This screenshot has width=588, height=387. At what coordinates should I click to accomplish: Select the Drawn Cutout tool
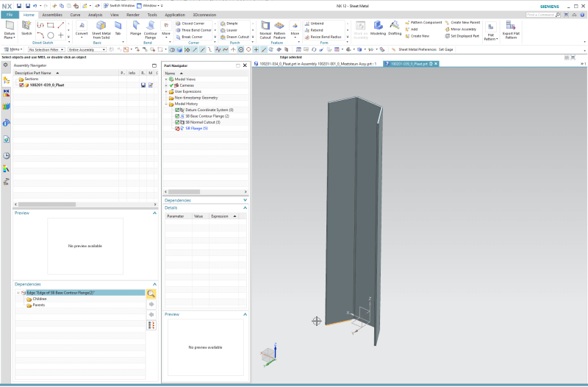click(234, 37)
